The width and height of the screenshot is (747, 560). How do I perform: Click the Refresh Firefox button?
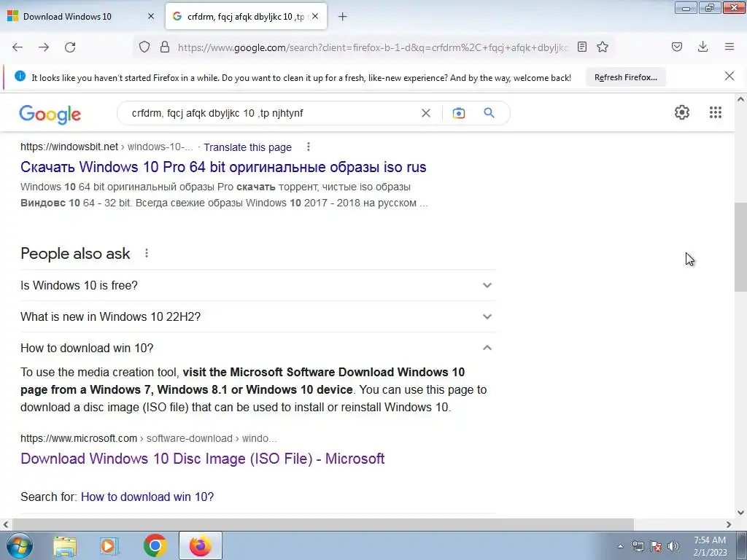pos(625,77)
